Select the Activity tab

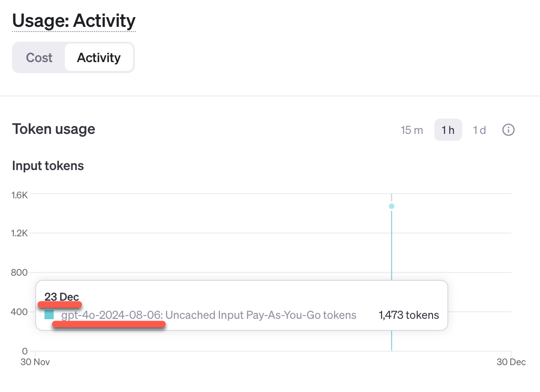(x=99, y=58)
